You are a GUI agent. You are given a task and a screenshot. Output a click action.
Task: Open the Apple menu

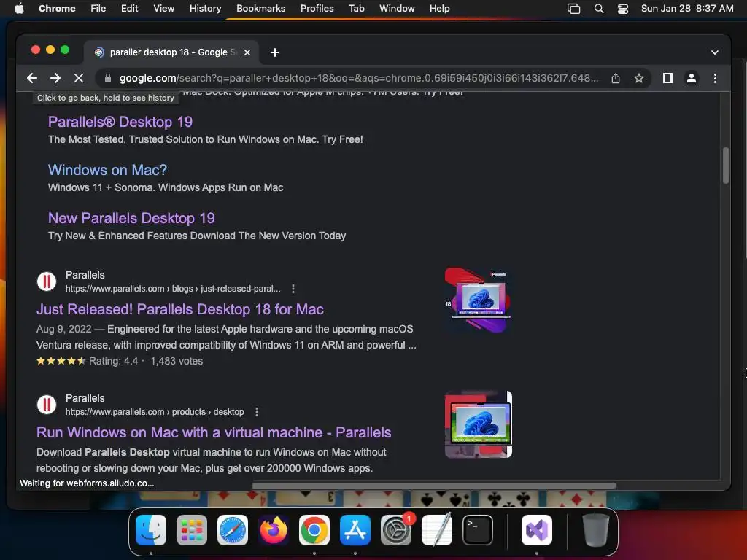coord(19,9)
